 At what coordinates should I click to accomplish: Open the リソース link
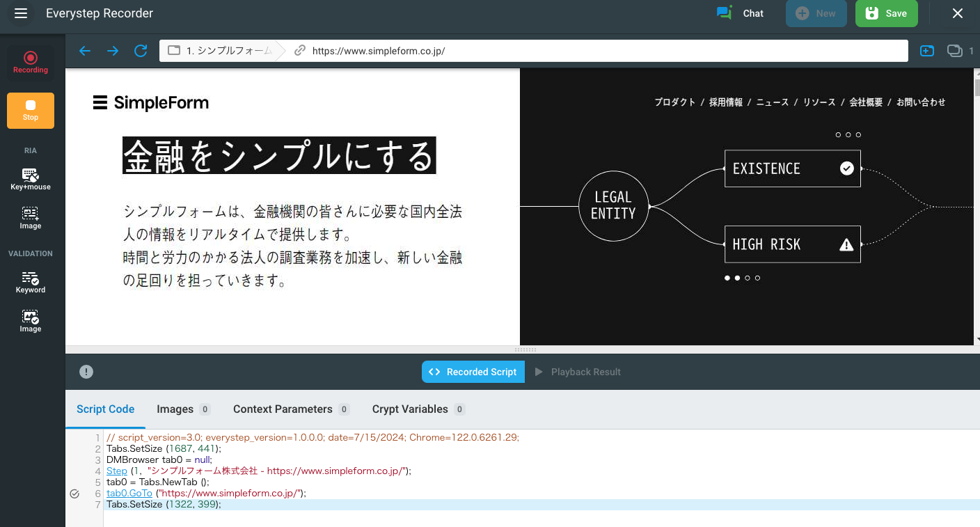click(819, 102)
